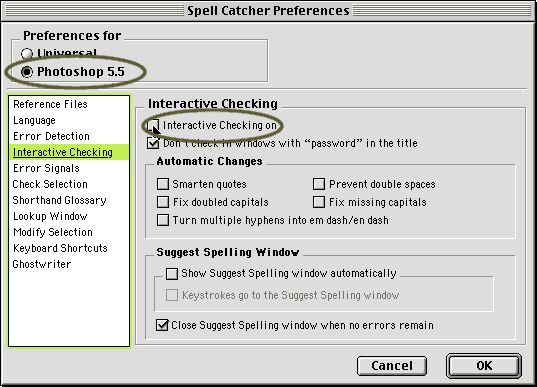Click the Cancel button
The image size is (537, 387).
tap(392, 366)
